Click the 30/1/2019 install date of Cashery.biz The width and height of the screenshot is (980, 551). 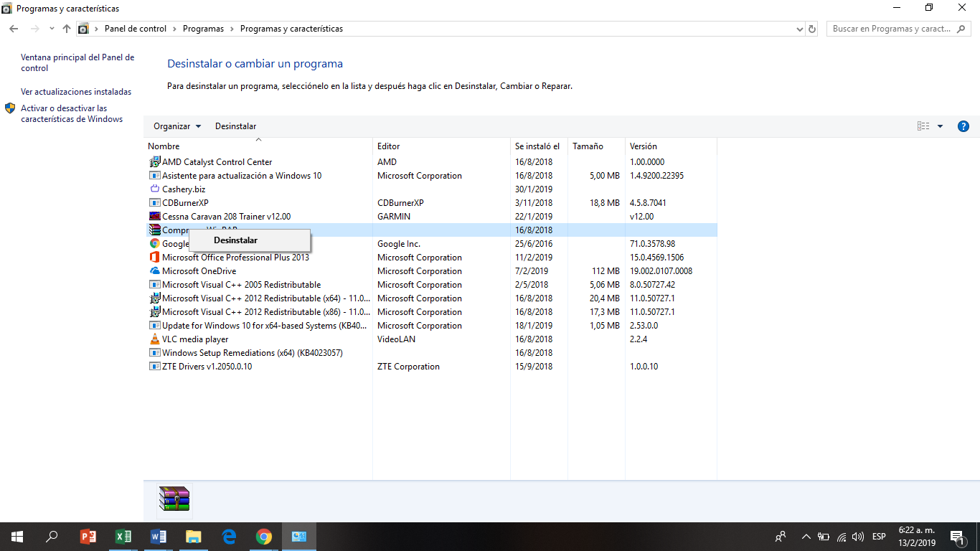534,189
